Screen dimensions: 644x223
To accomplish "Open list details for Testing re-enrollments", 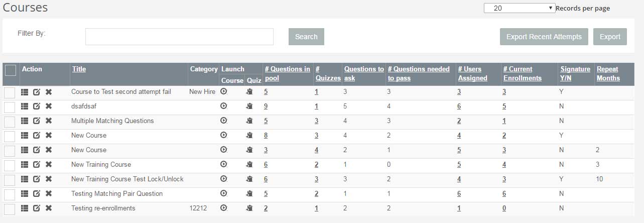I will tap(25, 208).
